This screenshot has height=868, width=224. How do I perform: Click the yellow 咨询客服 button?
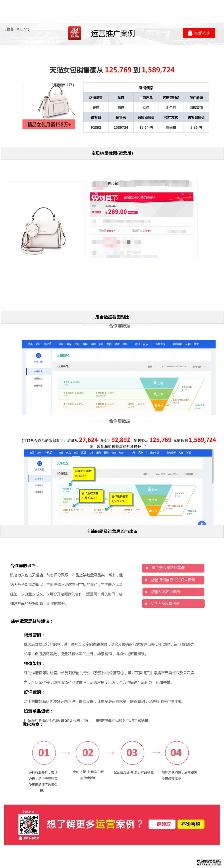[x=191, y=824]
